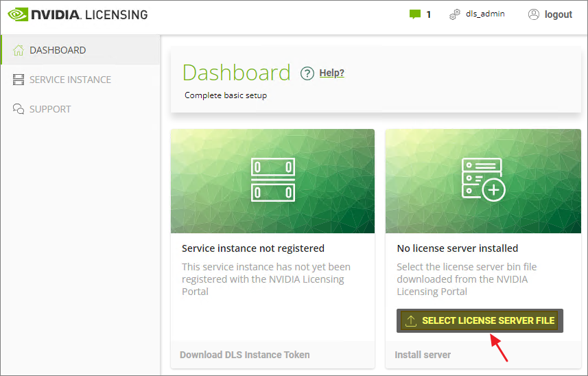Image resolution: width=588 pixels, height=376 pixels.
Task: Click the circled question mark help icon
Action: tap(307, 73)
